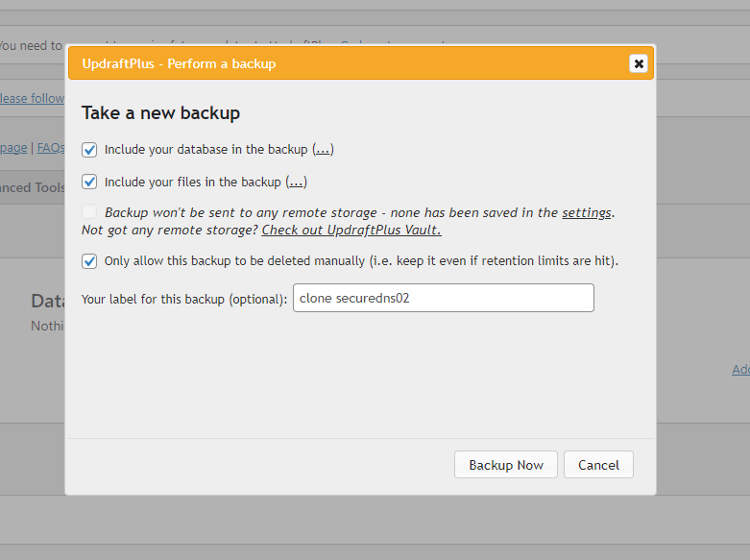Click the 'page' link left of FAQs

(13, 148)
